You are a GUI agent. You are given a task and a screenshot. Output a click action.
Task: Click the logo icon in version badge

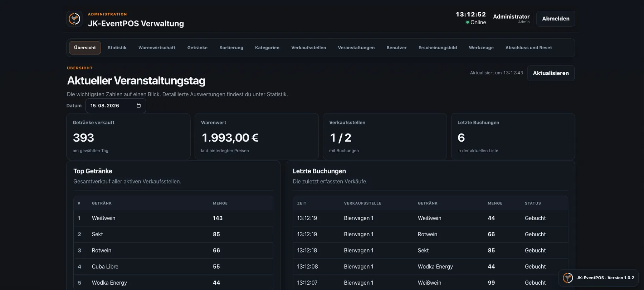568,278
